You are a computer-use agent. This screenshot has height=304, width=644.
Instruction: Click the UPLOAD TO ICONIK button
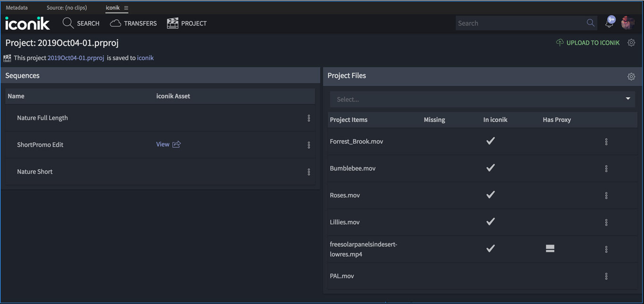[x=588, y=42]
